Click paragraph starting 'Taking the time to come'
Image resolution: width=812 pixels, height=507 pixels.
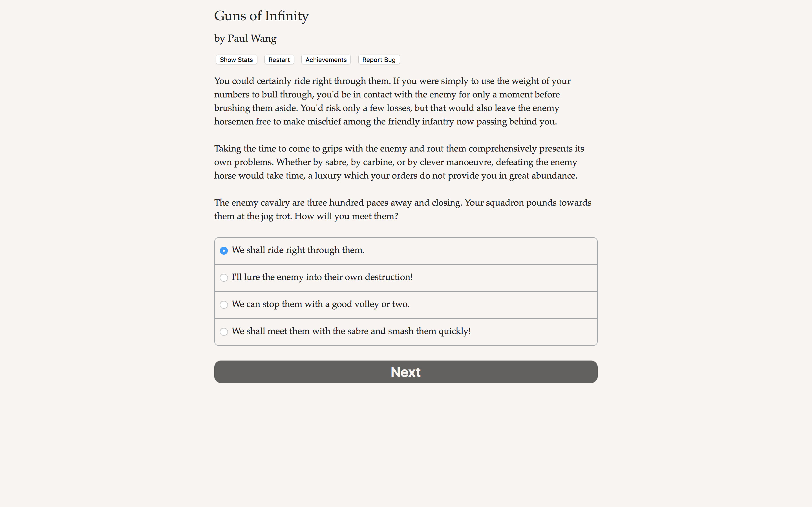coord(399,162)
